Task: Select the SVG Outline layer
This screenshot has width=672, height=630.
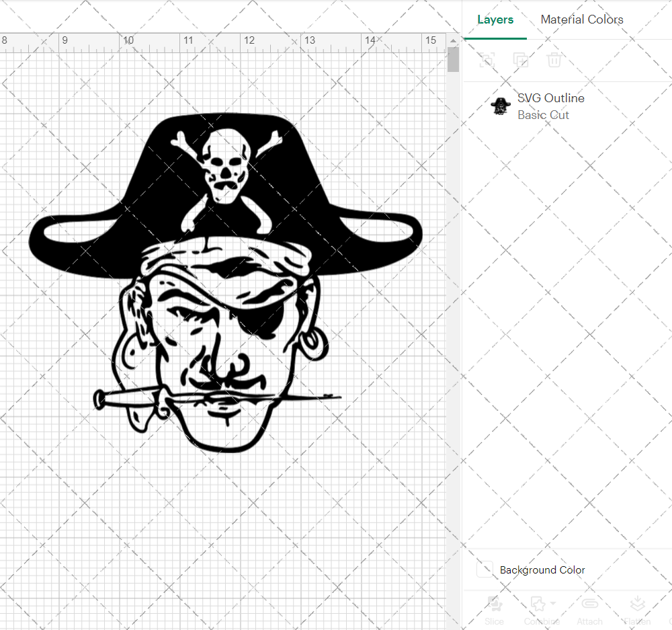Action: (x=567, y=106)
